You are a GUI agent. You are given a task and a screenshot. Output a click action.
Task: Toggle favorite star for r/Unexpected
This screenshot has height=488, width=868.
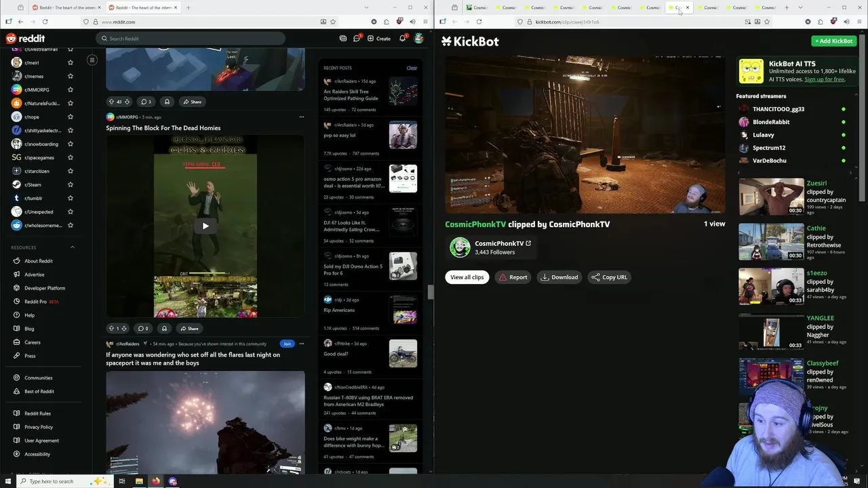(70, 212)
